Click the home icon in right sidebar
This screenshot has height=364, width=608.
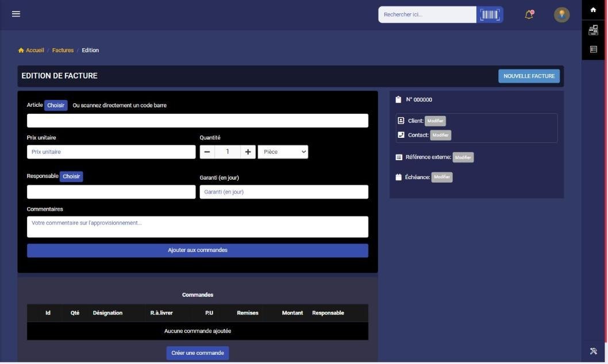[593, 10]
